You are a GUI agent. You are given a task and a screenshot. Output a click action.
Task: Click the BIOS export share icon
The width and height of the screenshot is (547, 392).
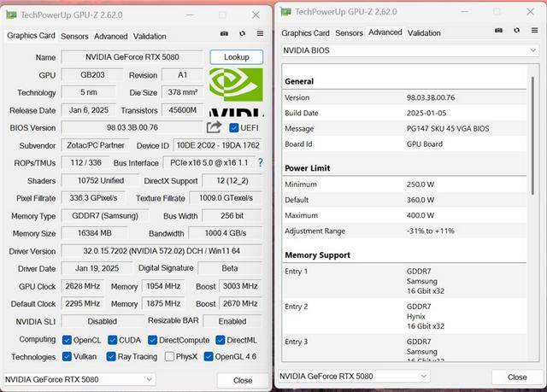pyautogui.click(x=214, y=127)
